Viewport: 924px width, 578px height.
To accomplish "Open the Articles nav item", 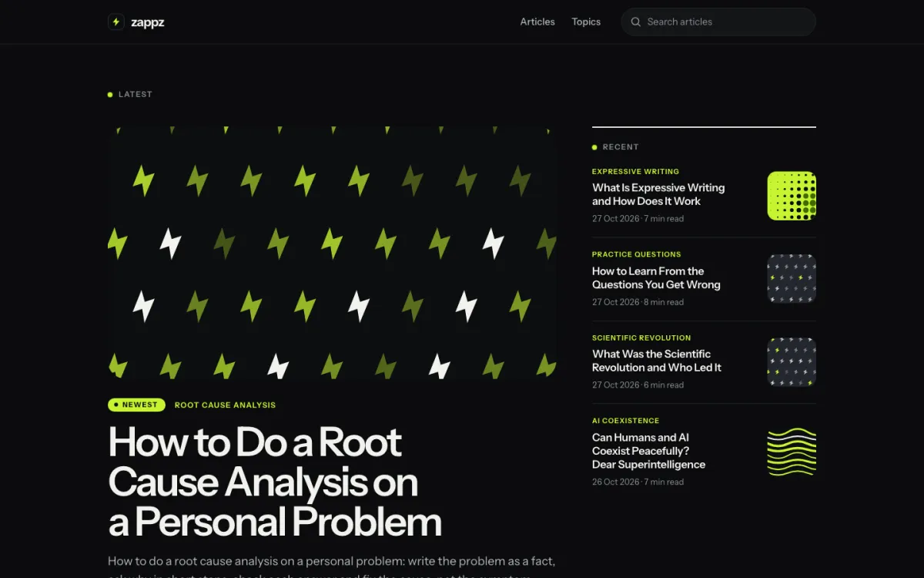I will [x=537, y=22].
